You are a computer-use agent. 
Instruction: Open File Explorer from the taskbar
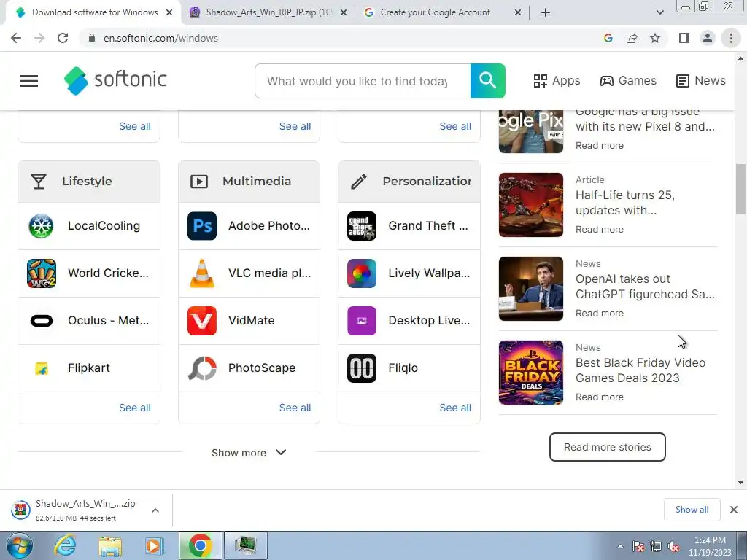[x=110, y=545]
